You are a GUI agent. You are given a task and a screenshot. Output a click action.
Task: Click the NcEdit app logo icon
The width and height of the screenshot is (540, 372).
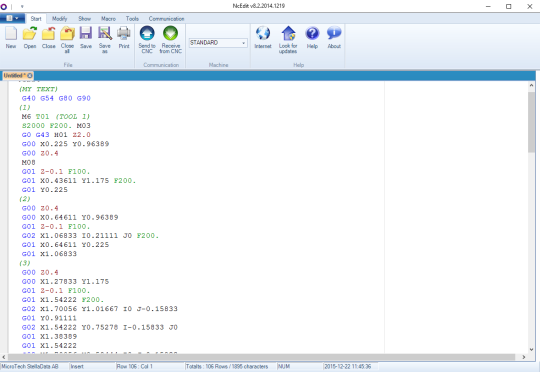pos(4,6)
